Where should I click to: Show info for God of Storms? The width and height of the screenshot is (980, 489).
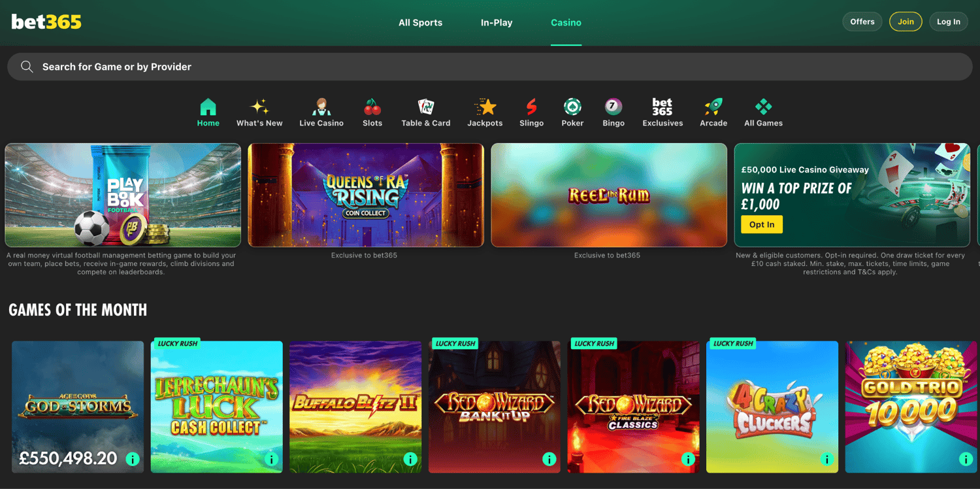tap(133, 459)
